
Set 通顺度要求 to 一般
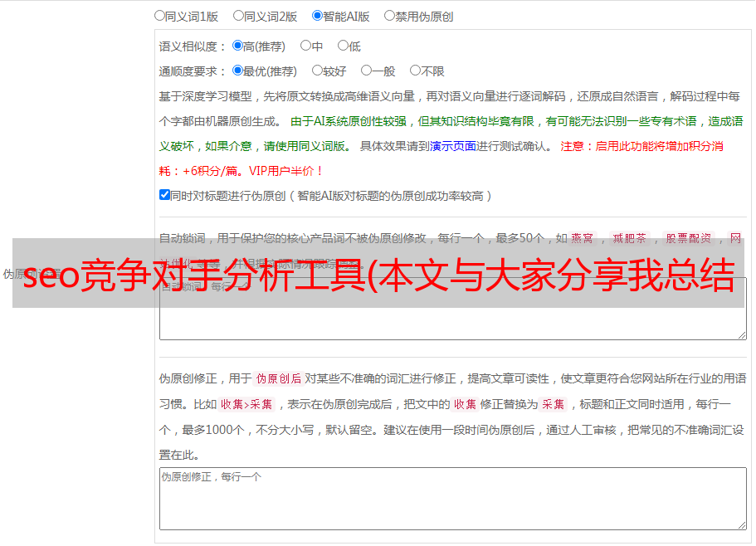click(367, 71)
